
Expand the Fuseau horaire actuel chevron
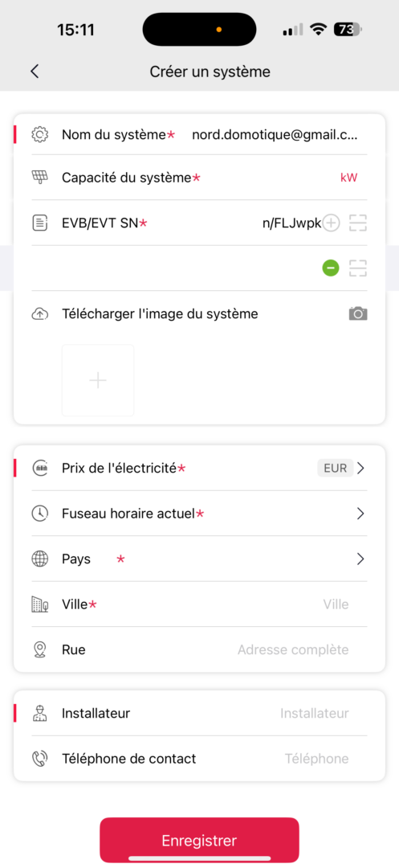click(x=360, y=514)
